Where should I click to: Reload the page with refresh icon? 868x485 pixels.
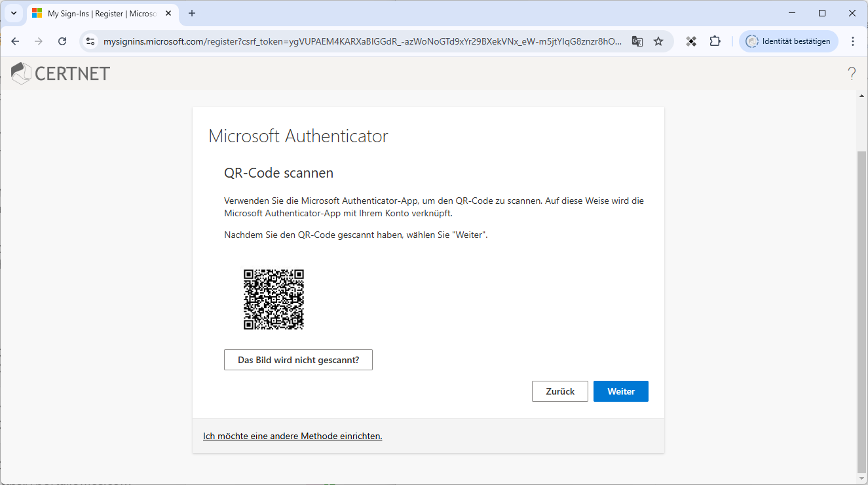(62, 41)
